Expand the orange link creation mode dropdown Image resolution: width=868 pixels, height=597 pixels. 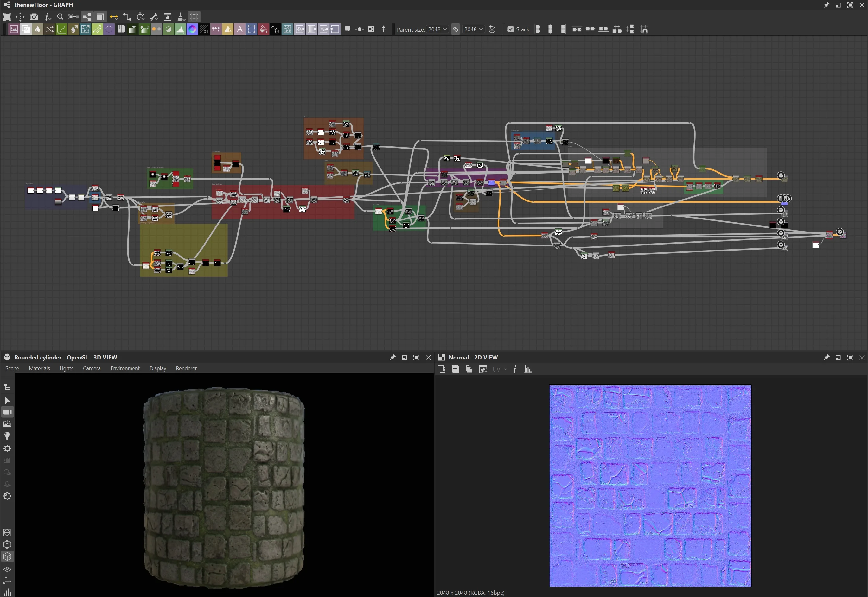114,17
